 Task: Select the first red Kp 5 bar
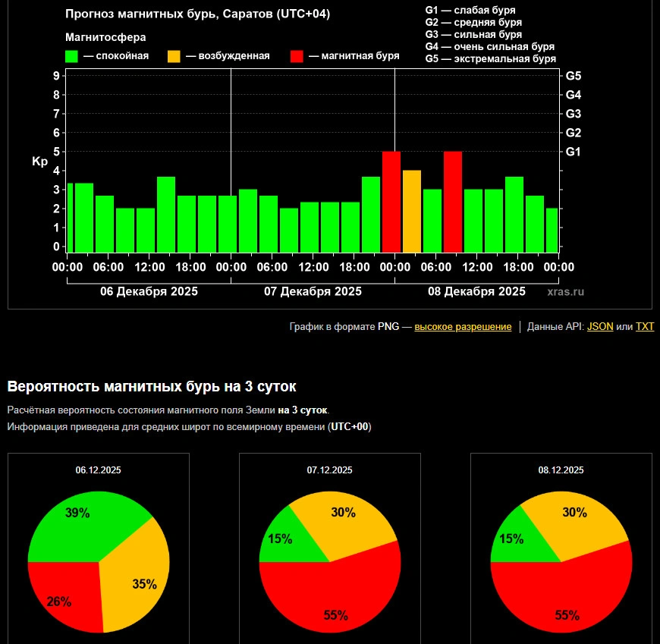coord(391,202)
